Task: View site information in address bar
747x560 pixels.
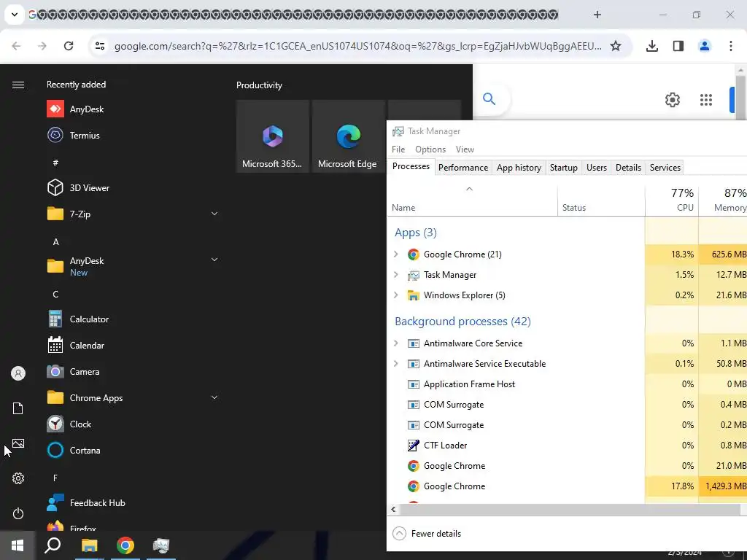Action: click(x=99, y=46)
